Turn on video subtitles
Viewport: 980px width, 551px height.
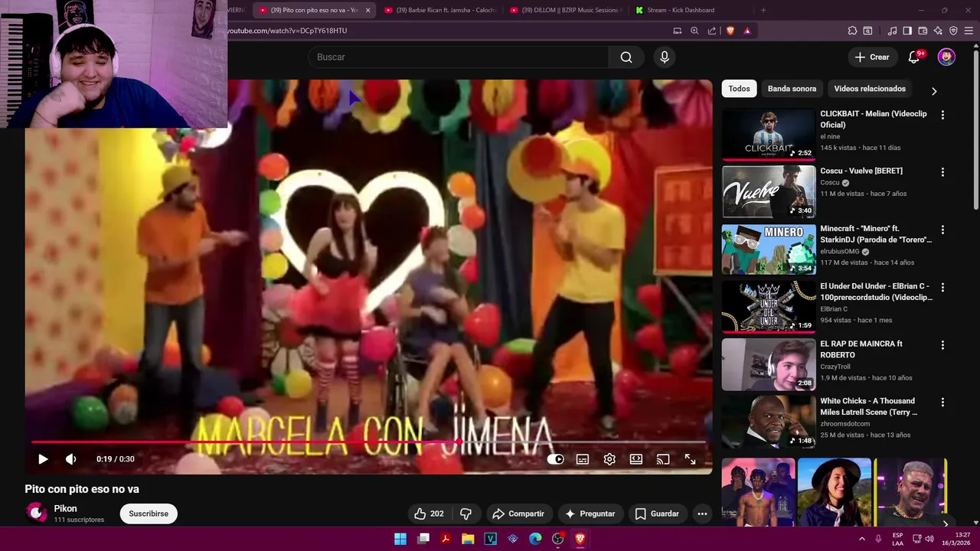tap(583, 459)
